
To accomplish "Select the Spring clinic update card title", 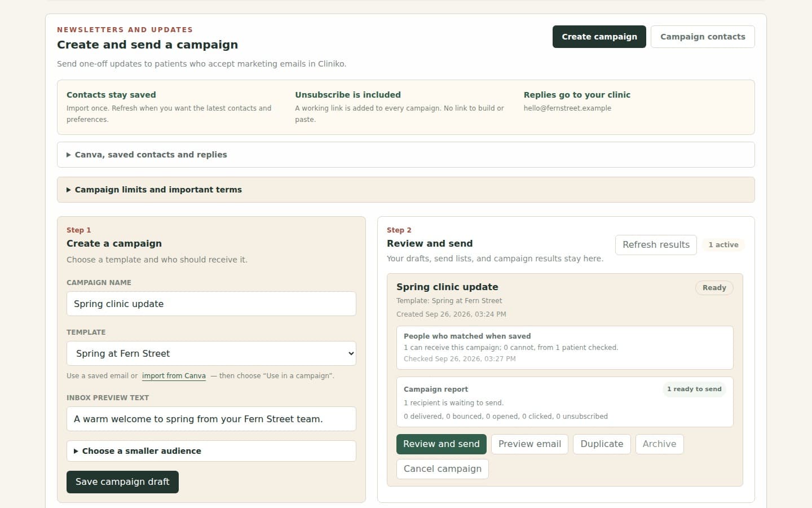I will 447,287.
